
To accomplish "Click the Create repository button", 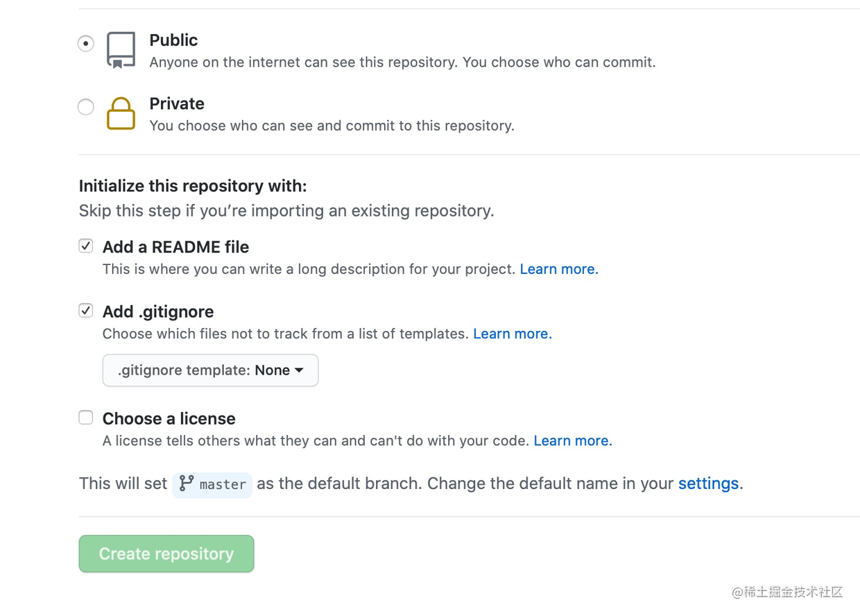I will (166, 554).
